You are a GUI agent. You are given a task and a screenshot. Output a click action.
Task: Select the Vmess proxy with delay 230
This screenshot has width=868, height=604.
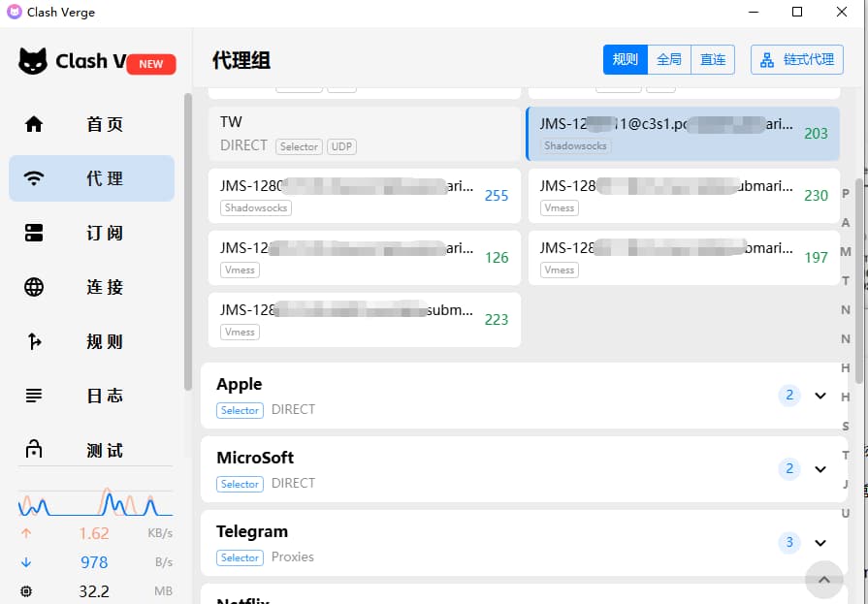[x=684, y=196]
